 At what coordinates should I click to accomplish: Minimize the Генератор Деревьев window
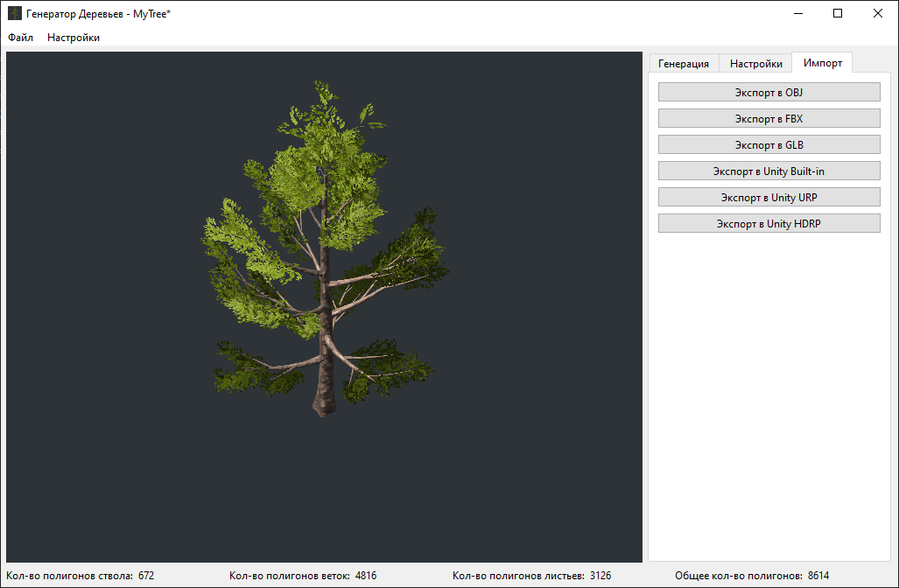click(798, 13)
